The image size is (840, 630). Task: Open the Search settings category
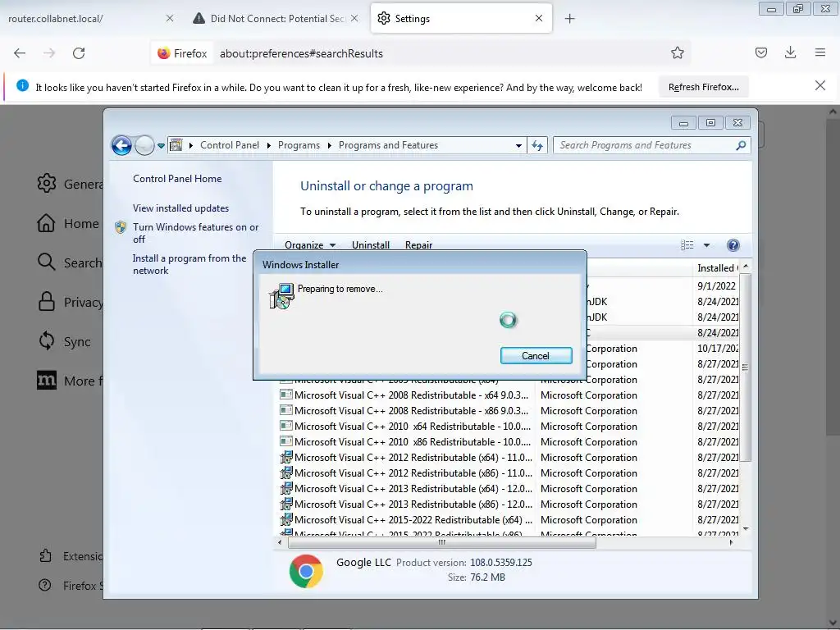tap(70, 262)
